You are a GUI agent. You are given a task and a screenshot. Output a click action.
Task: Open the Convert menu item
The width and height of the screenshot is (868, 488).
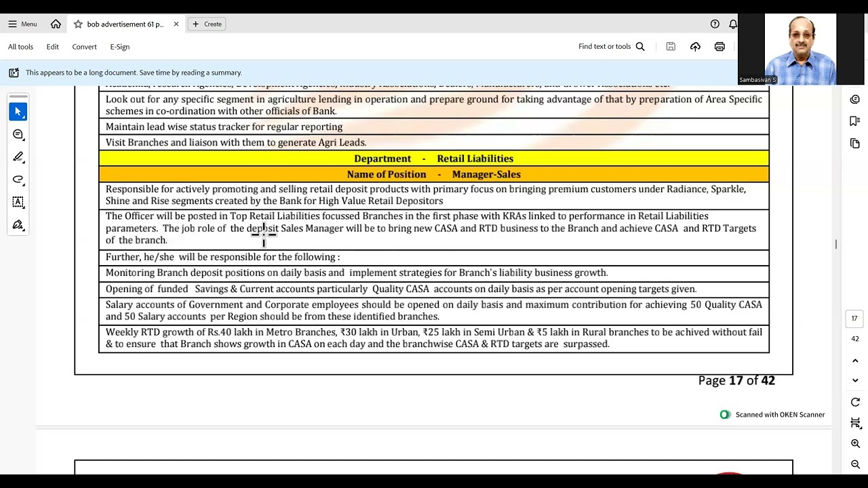84,47
